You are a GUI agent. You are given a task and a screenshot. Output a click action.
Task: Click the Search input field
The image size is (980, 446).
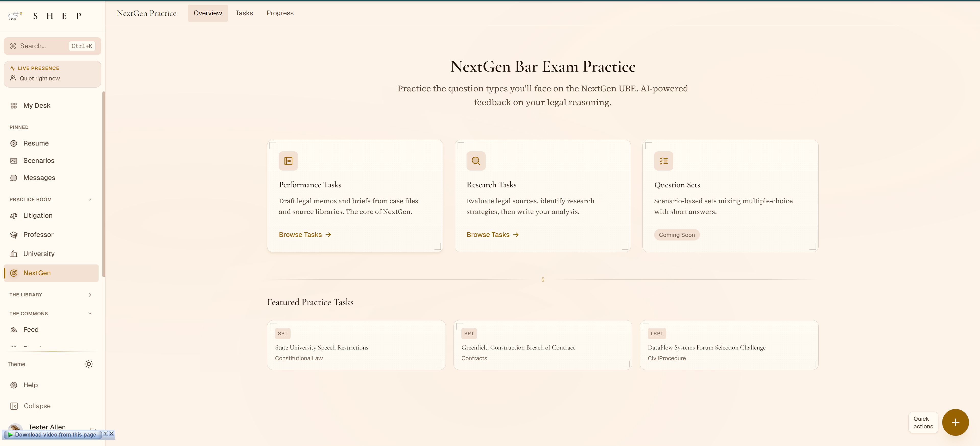click(x=42, y=46)
